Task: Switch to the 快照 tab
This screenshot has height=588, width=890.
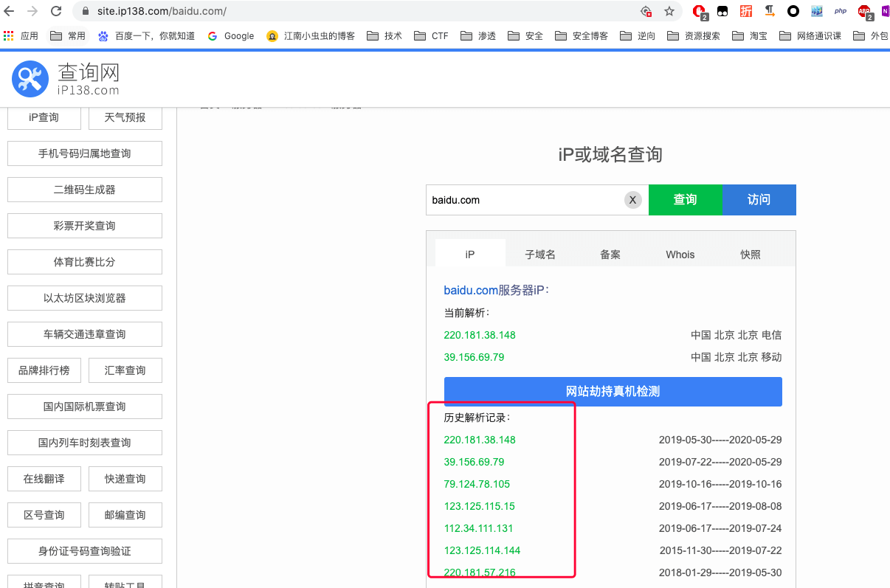Action: pyautogui.click(x=751, y=253)
